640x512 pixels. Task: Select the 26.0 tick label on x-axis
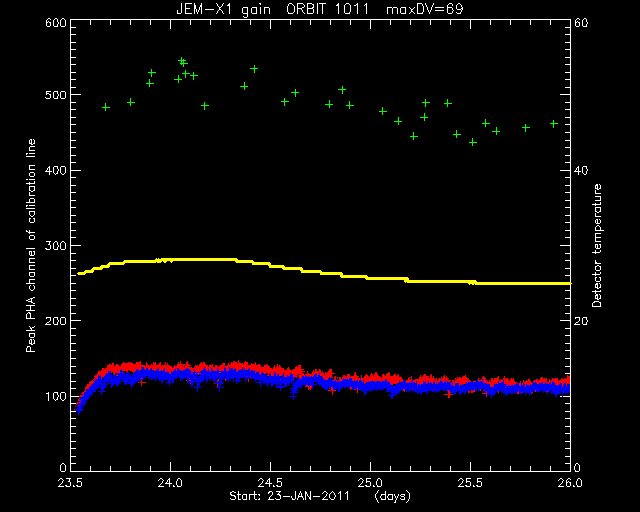tap(570, 483)
